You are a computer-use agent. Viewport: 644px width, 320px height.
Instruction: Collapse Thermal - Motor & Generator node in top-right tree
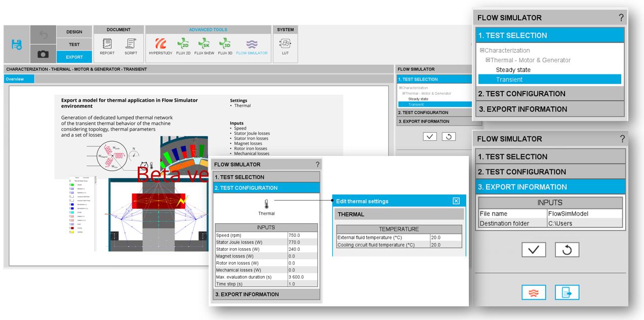[488, 60]
